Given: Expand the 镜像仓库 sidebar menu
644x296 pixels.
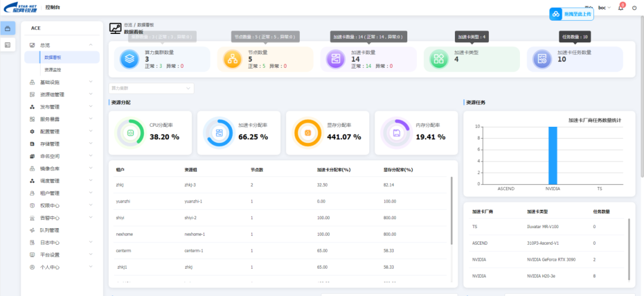Looking at the screenshot, I should (60, 169).
